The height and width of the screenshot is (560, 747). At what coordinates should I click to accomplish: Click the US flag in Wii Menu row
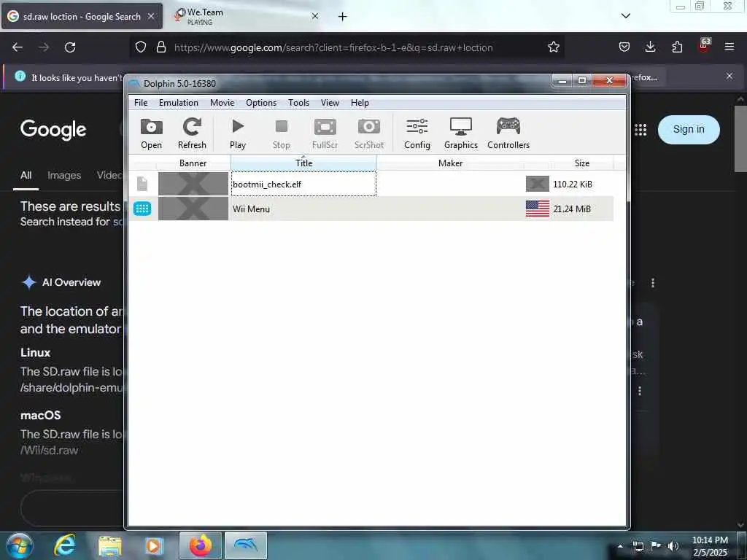click(x=538, y=209)
